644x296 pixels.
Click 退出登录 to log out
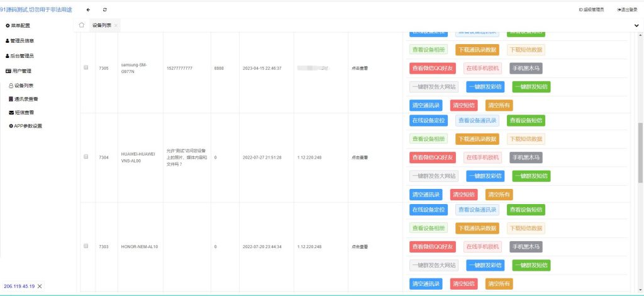tap(627, 9)
